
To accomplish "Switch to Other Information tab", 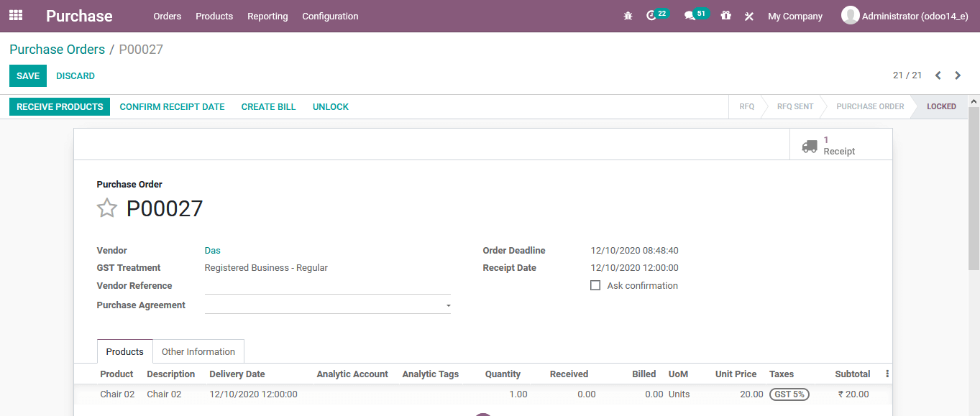I will point(198,351).
